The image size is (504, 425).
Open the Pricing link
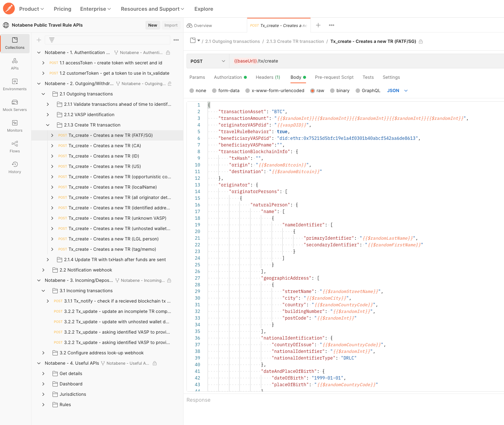pos(63,9)
